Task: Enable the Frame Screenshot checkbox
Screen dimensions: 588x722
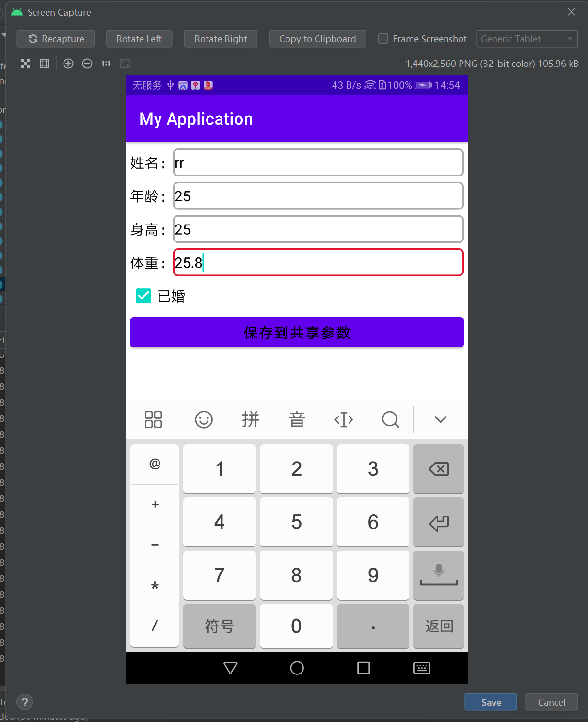Action: coord(383,39)
